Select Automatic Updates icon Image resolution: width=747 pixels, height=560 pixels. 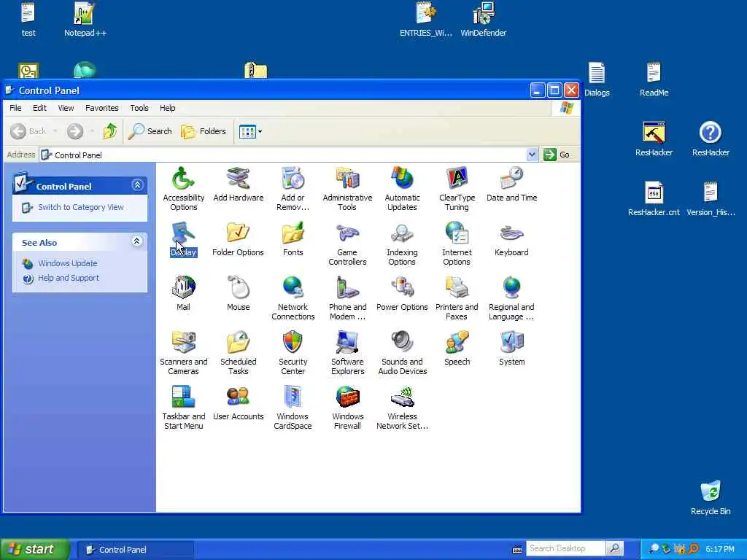pyautogui.click(x=402, y=179)
